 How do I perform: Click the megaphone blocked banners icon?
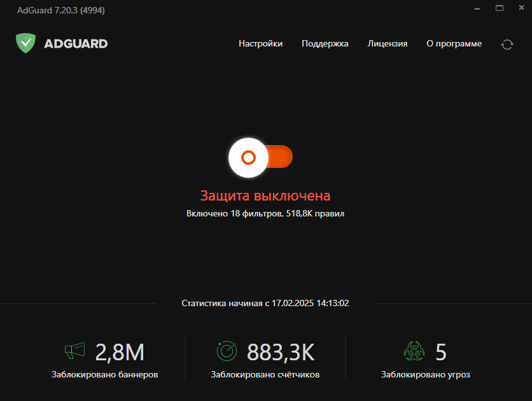(x=74, y=351)
